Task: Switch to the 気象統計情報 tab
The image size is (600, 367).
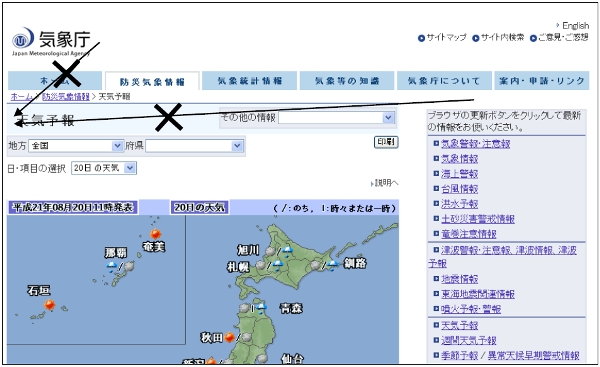Action: [x=249, y=81]
